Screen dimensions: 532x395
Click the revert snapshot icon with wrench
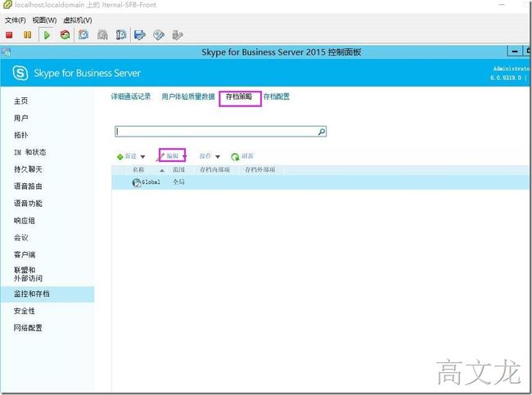121,34
